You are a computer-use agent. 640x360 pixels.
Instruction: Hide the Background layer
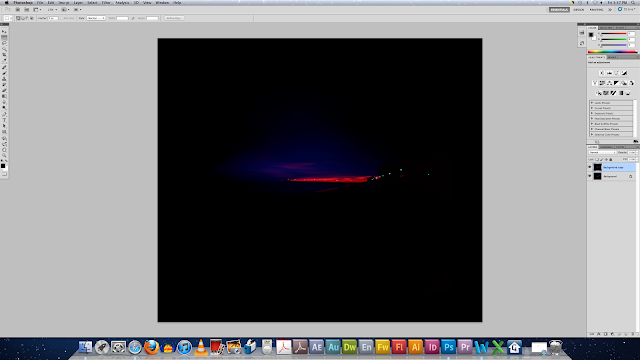tap(589, 176)
